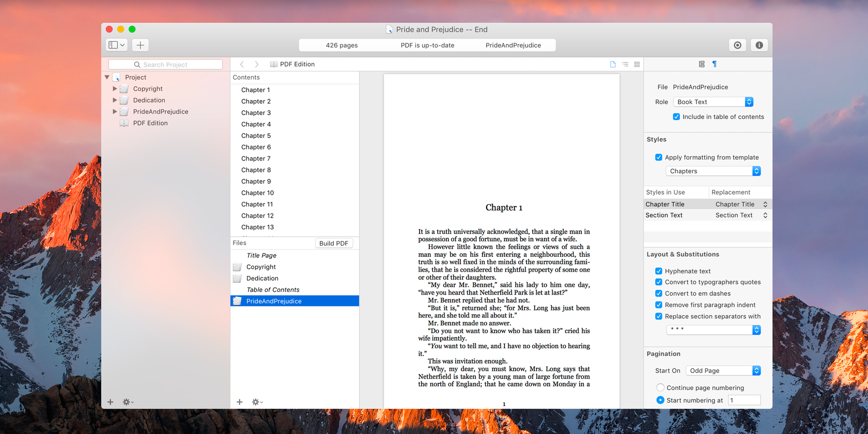Click into the Search Project field
Image resolution: width=868 pixels, height=434 pixels.
click(x=165, y=65)
